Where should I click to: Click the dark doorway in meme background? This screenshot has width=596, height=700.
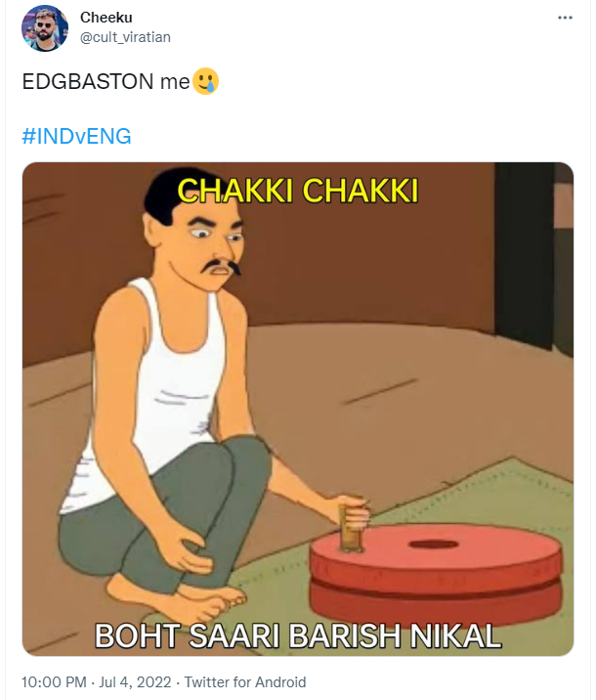526,254
